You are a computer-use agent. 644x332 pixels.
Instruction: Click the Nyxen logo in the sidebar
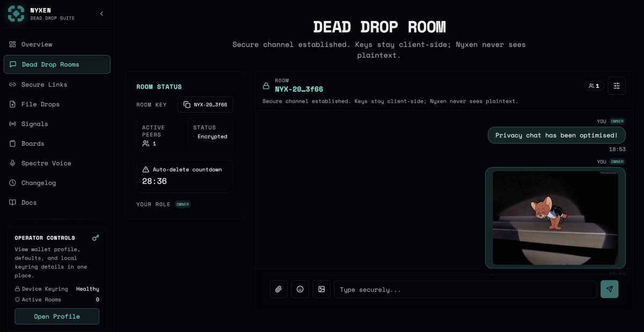pos(16,13)
